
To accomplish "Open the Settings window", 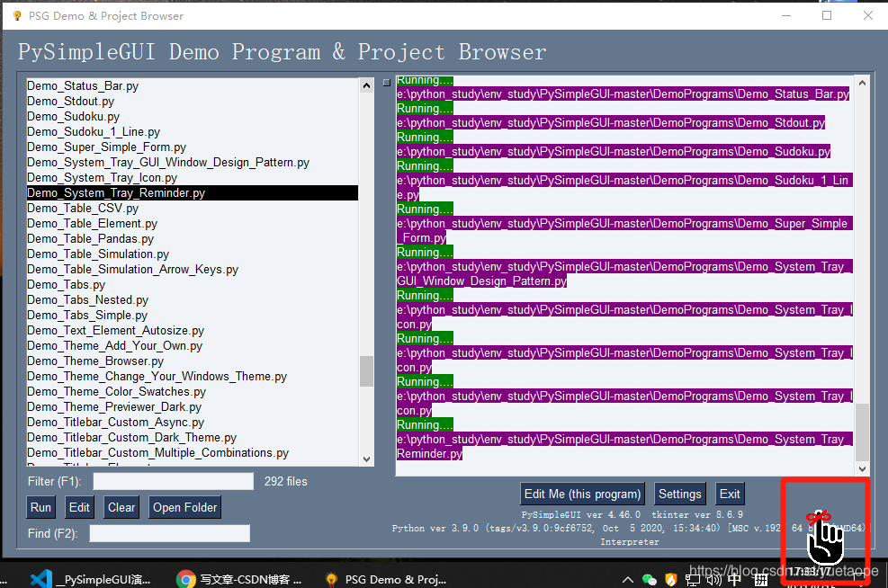I will click(x=679, y=494).
